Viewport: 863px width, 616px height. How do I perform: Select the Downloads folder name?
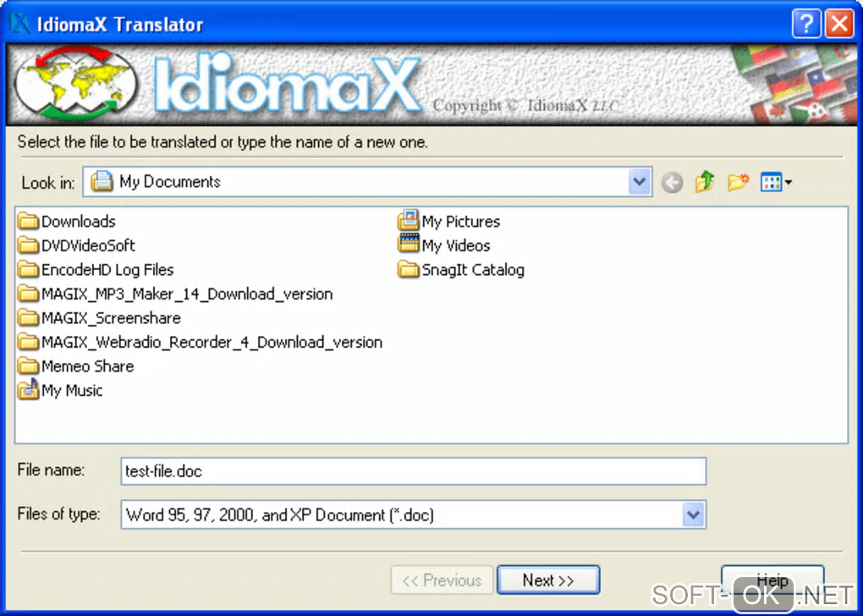click(x=78, y=222)
